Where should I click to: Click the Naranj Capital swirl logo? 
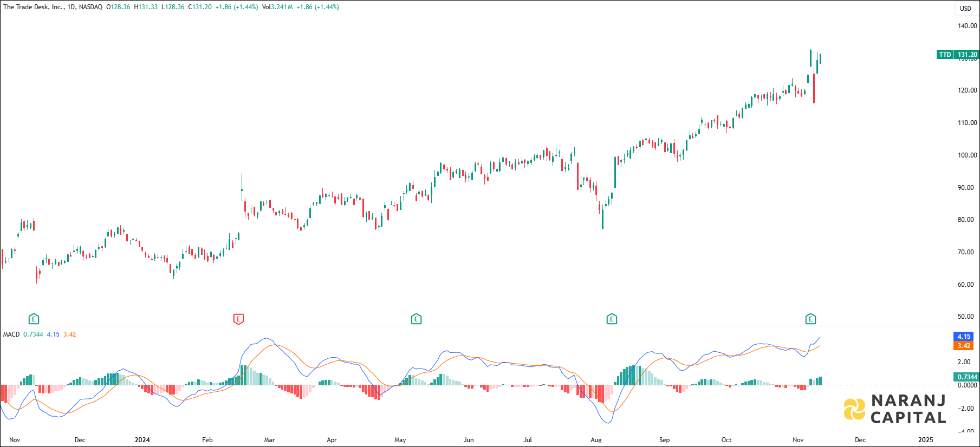click(x=854, y=409)
